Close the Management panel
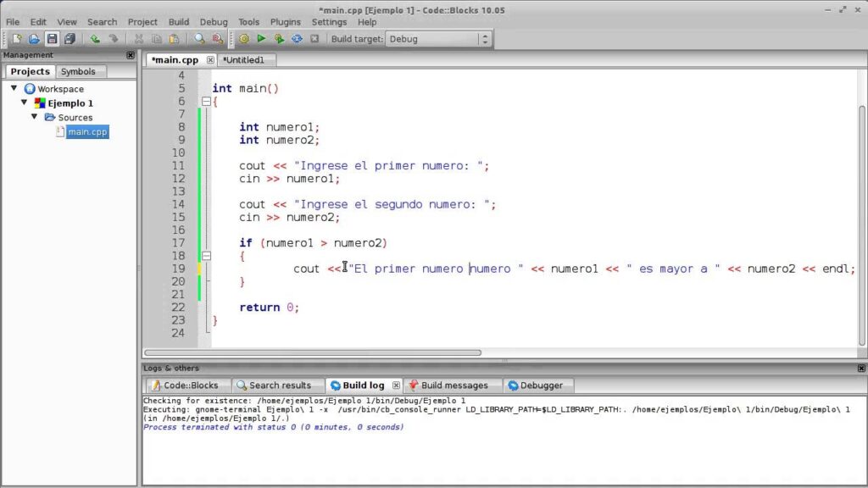Screen dimensions: 868x488 click(x=131, y=55)
